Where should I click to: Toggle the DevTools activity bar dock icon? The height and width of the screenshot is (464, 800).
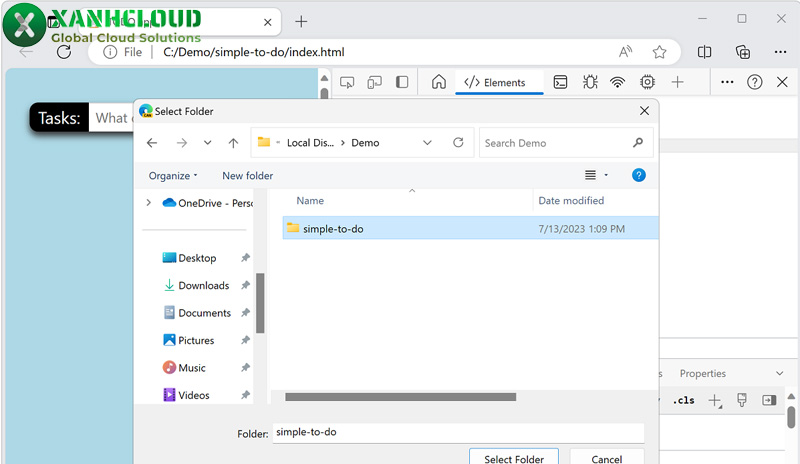402,83
